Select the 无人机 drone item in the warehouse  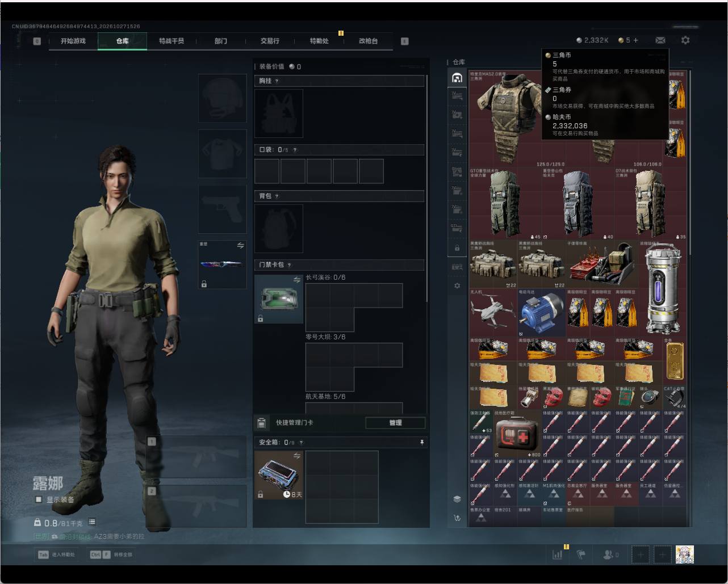493,313
